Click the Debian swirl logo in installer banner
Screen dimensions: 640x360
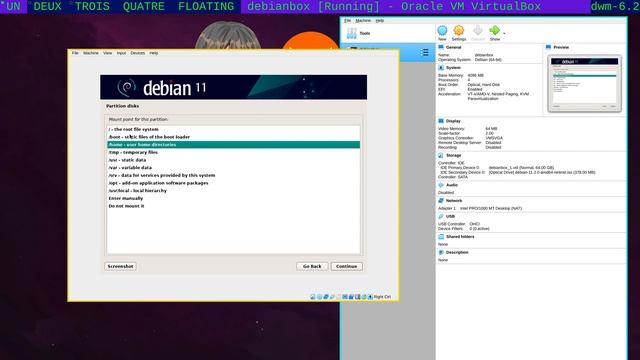(126, 88)
